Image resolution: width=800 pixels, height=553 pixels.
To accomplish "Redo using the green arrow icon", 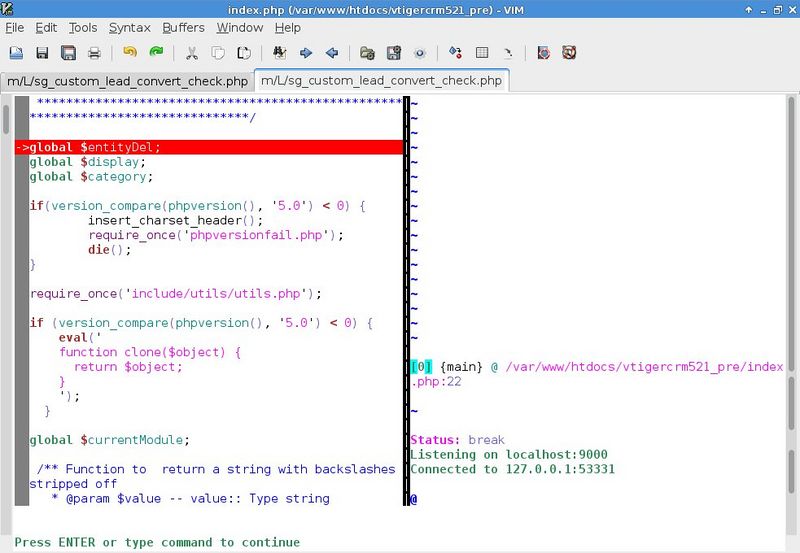I will (x=156, y=53).
